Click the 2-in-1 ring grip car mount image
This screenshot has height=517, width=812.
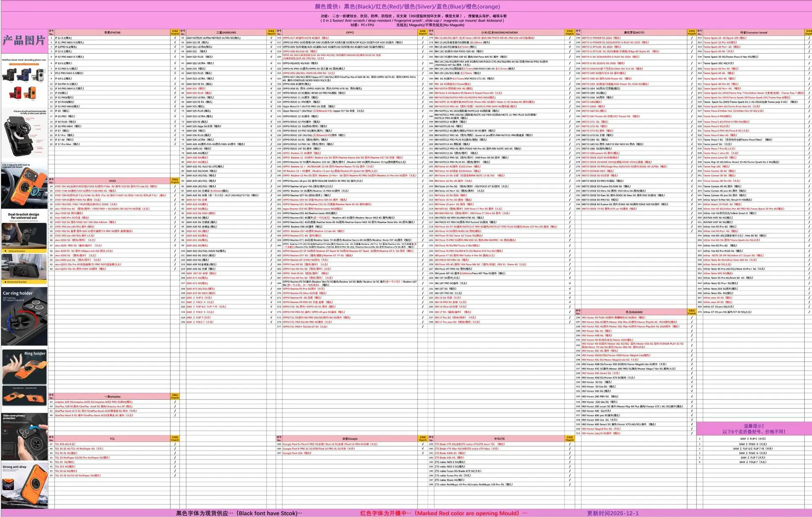click(x=24, y=186)
